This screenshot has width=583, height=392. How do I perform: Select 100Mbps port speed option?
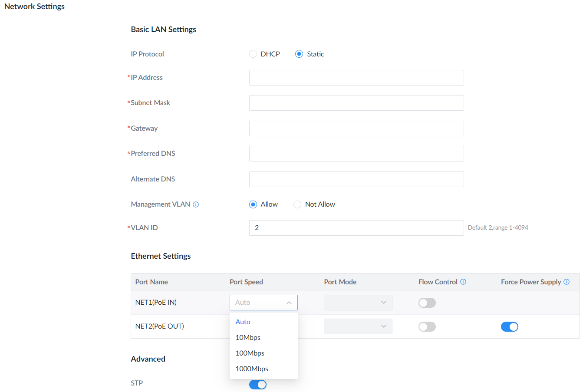pos(264,353)
